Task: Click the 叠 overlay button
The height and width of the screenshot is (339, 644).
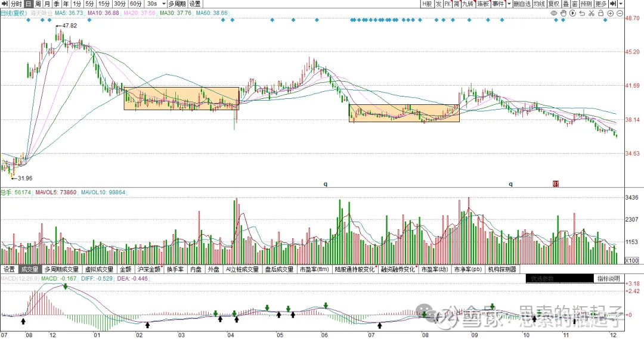Action: [565, 4]
